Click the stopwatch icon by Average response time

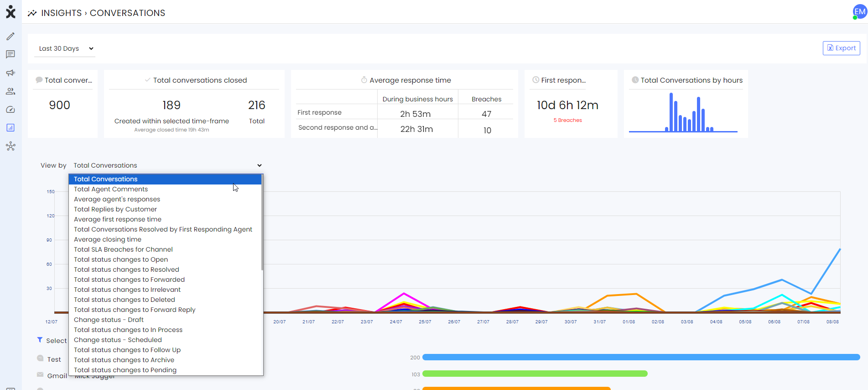click(364, 80)
